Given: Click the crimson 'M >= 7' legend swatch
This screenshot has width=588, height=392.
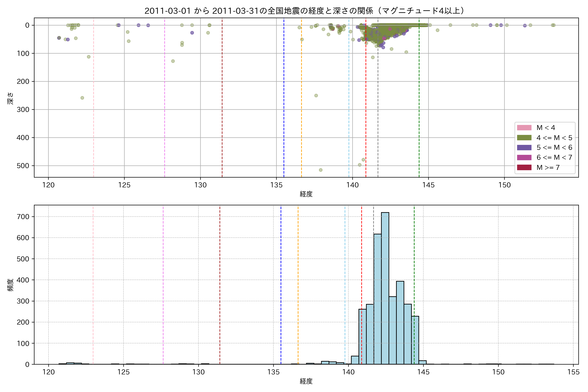Looking at the screenshot, I should (524, 168).
